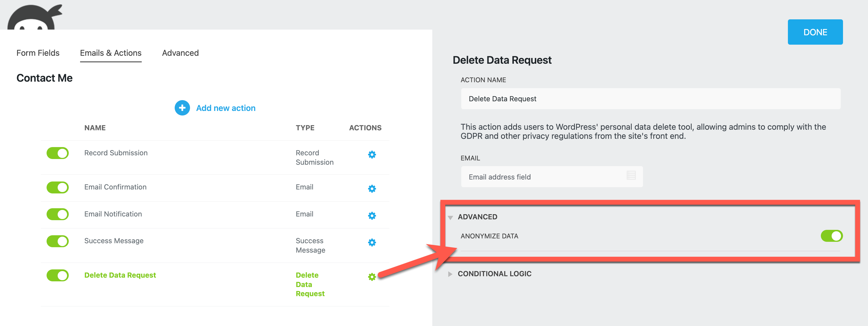Toggle off the Email Notification action
868x326 pixels.
58,214
